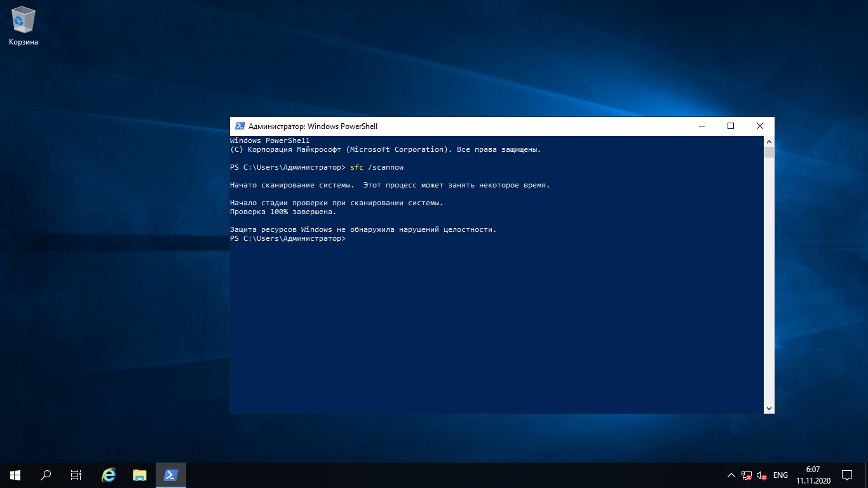Open the clock showing 6:07 11.11.2020
This screenshot has height=488, width=868.
pyautogui.click(x=813, y=475)
